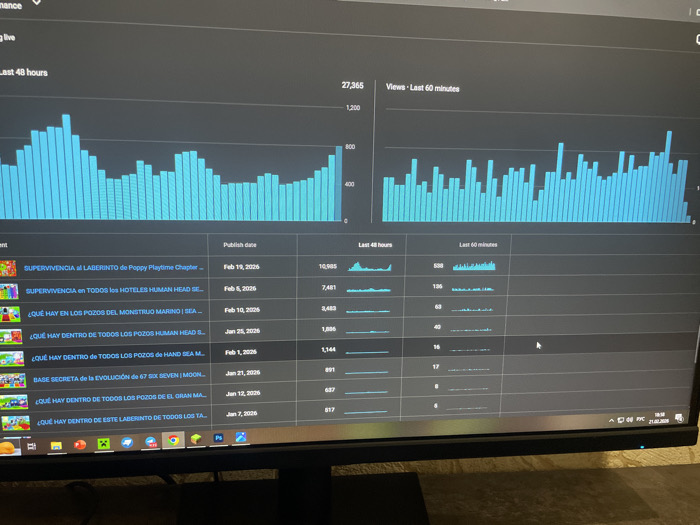
Task: Open Google Chrome in the taskbar
Action: (x=173, y=441)
